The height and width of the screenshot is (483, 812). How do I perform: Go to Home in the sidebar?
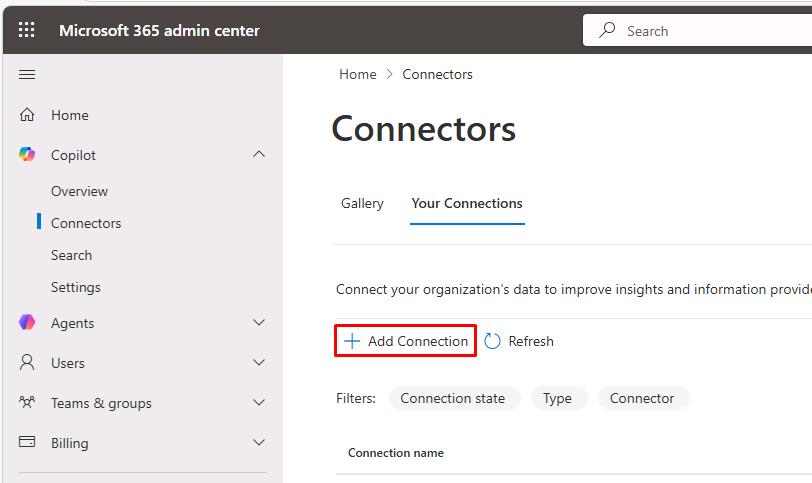pyautogui.click(x=70, y=115)
